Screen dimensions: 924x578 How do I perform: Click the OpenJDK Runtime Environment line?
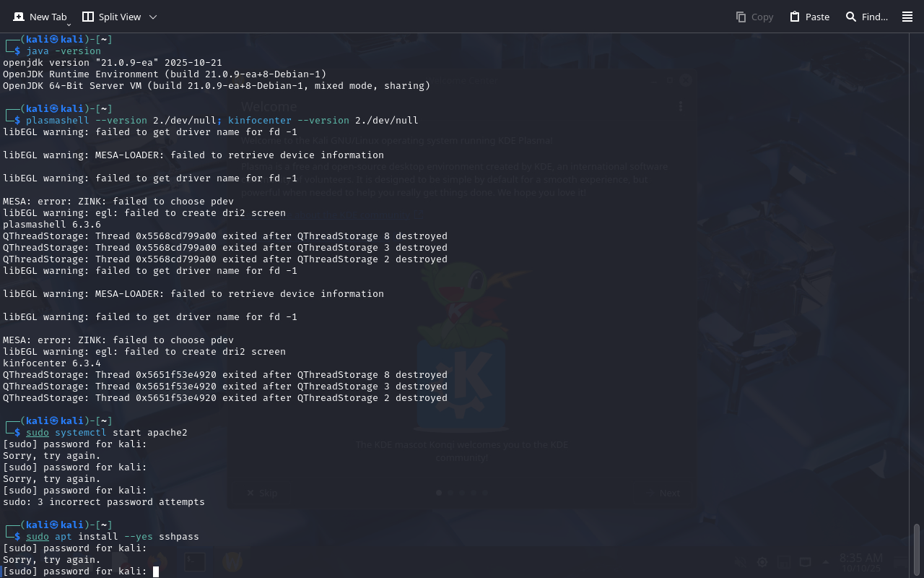pos(165,74)
